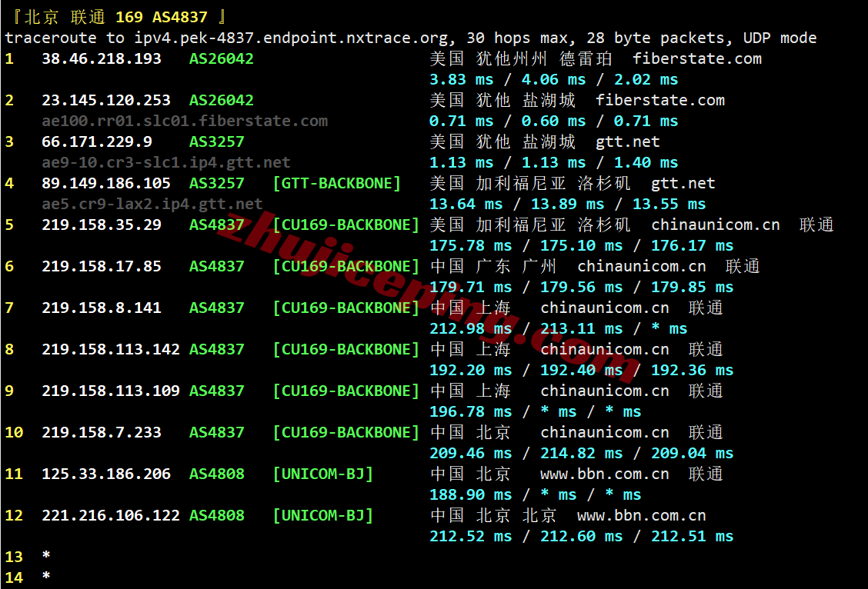
Task: Click the 219.158.17.85 address
Action: [102, 266]
